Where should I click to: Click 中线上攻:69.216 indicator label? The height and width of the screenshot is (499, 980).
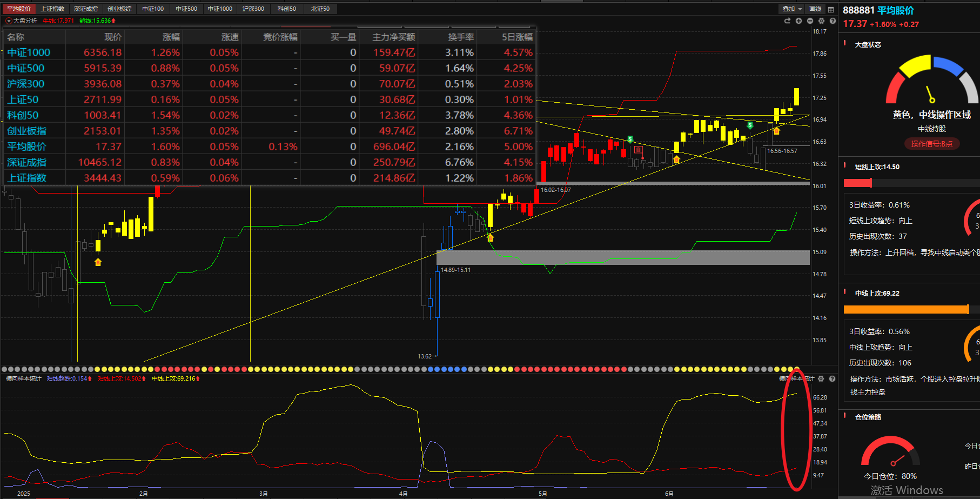(176, 378)
